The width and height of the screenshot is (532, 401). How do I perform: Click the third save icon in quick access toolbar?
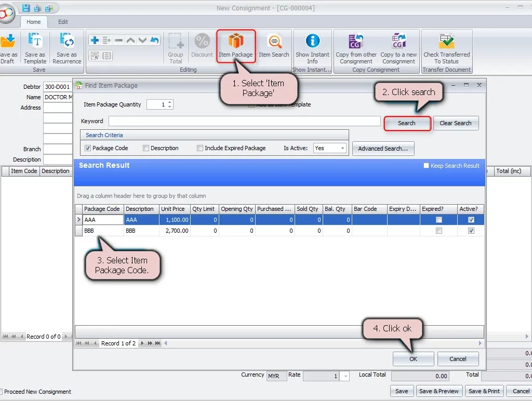49,8
